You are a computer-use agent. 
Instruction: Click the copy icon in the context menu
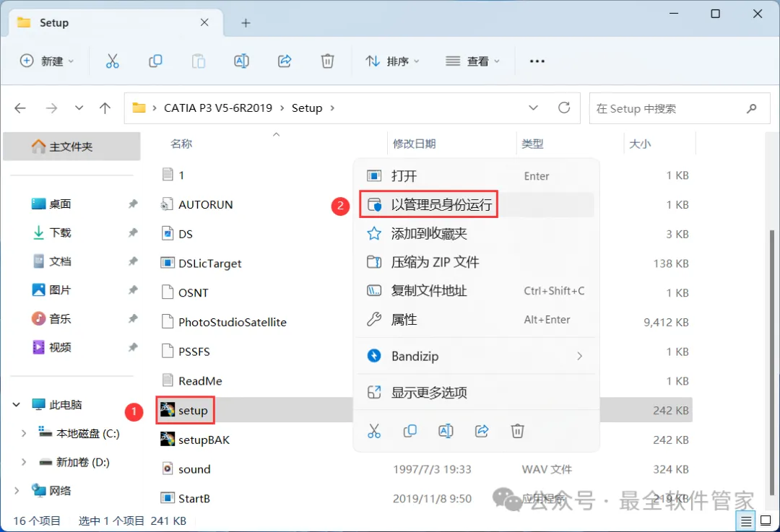410,431
